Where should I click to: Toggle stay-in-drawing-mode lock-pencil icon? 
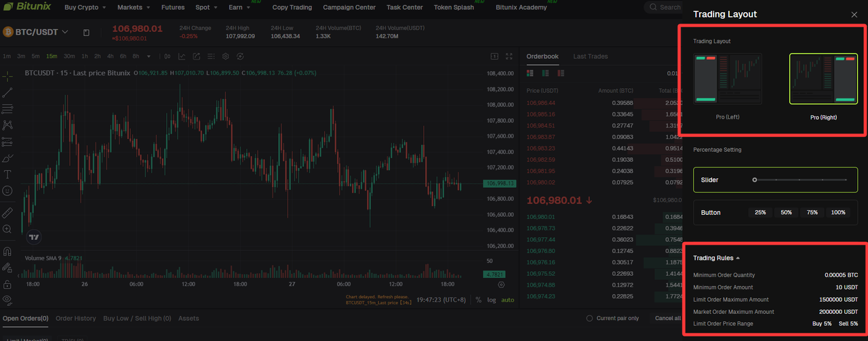coord(7,267)
